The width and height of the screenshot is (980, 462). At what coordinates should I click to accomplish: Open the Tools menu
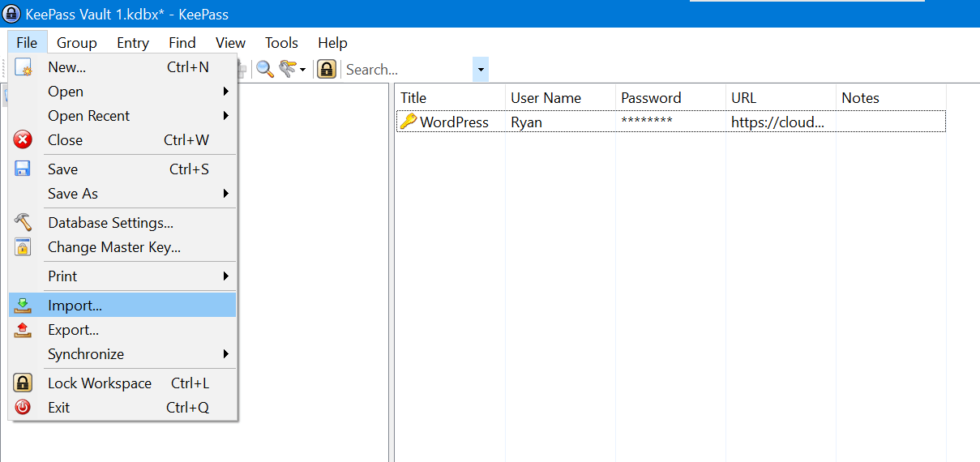281,43
